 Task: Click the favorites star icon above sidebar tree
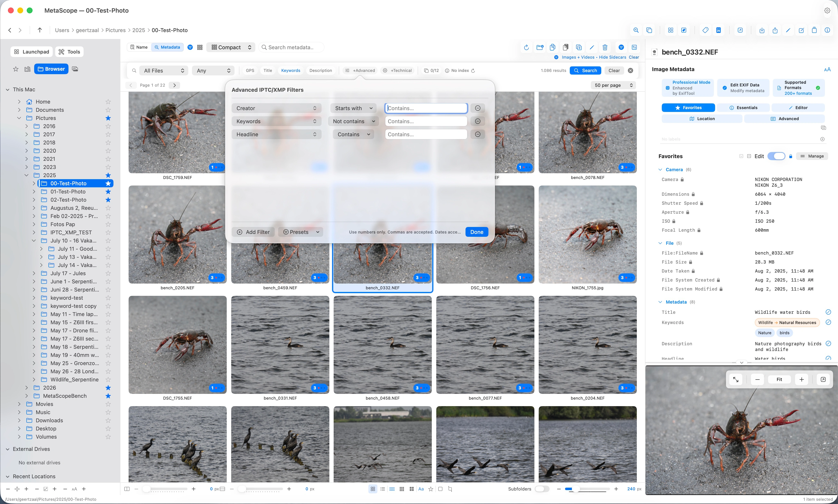(16, 69)
